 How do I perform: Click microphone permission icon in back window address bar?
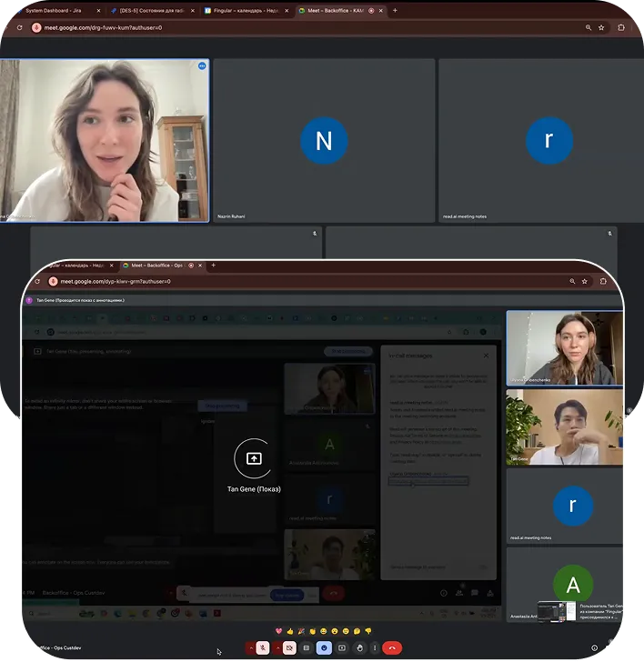pyautogui.click(x=36, y=27)
